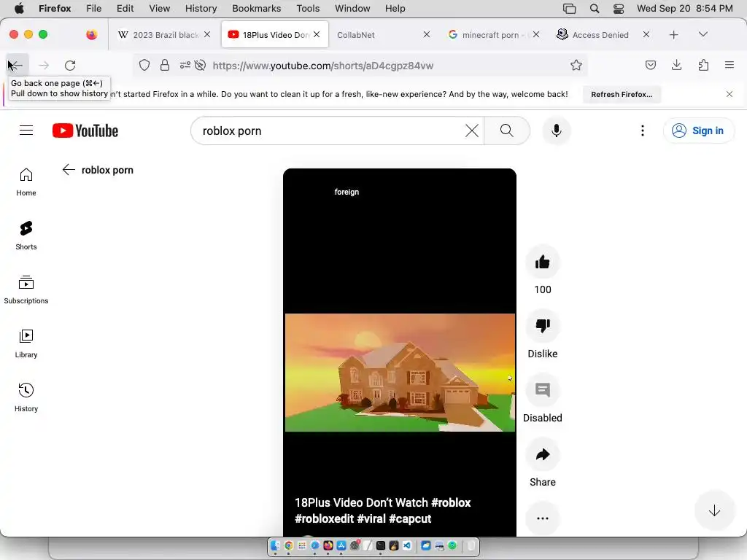Click the YouTube logo
747x560 pixels.
click(x=85, y=131)
